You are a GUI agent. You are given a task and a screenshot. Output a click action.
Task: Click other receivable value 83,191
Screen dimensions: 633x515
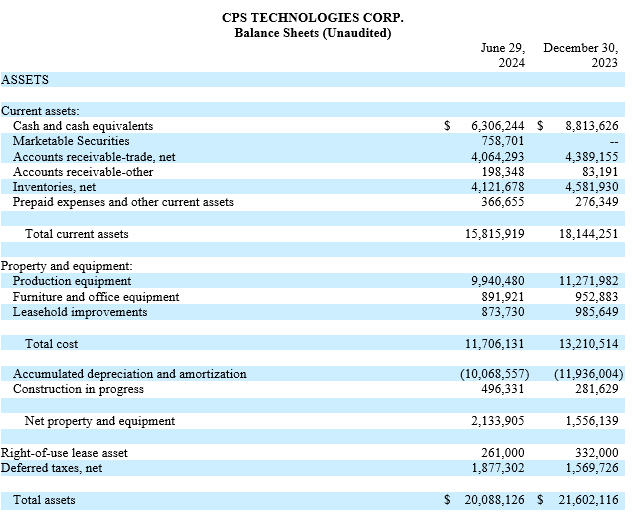click(600, 172)
